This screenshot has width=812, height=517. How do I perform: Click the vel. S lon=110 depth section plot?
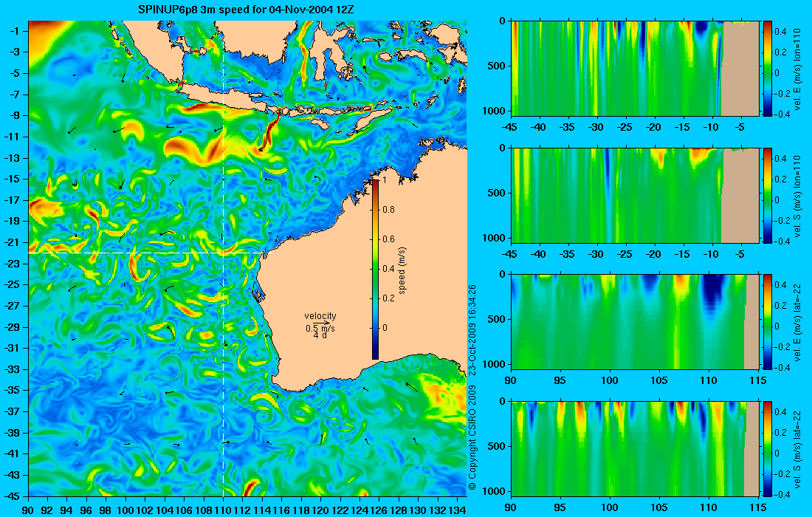pos(636,195)
